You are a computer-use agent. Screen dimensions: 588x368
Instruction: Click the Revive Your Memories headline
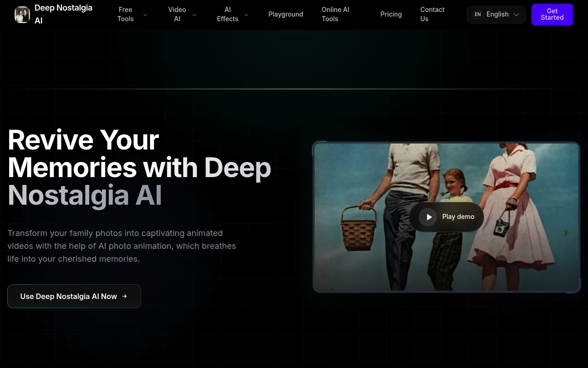coord(139,167)
